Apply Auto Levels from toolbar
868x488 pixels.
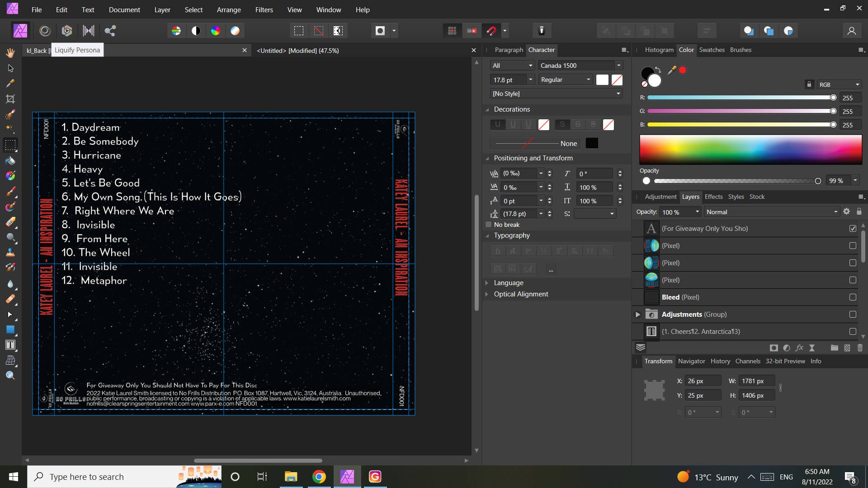click(176, 31)
